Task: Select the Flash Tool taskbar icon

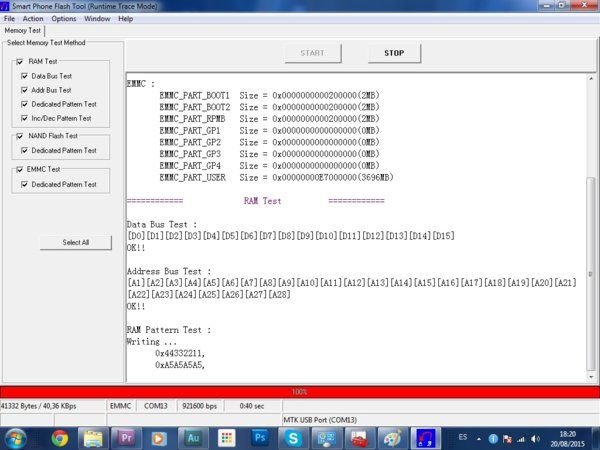Action: [426, 438]
